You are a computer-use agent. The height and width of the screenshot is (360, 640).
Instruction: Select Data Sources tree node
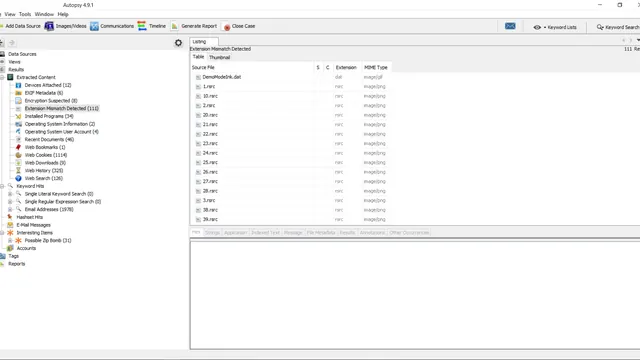point(22,54)
